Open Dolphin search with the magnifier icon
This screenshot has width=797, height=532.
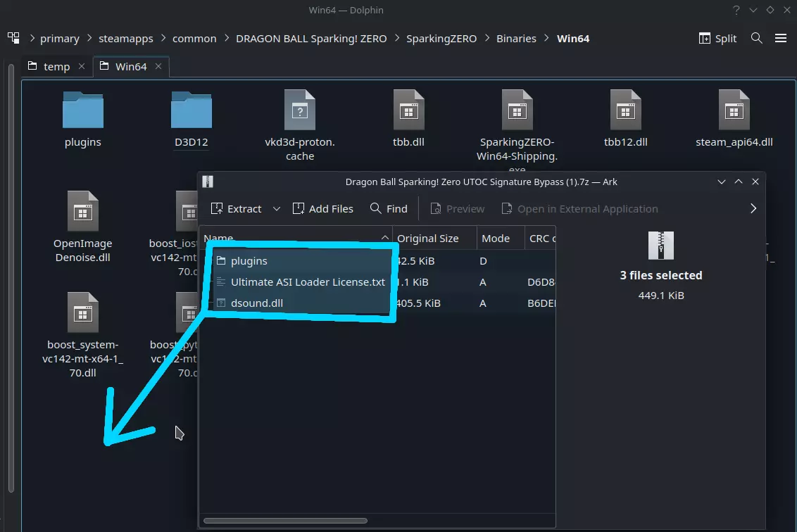[756, 38]
